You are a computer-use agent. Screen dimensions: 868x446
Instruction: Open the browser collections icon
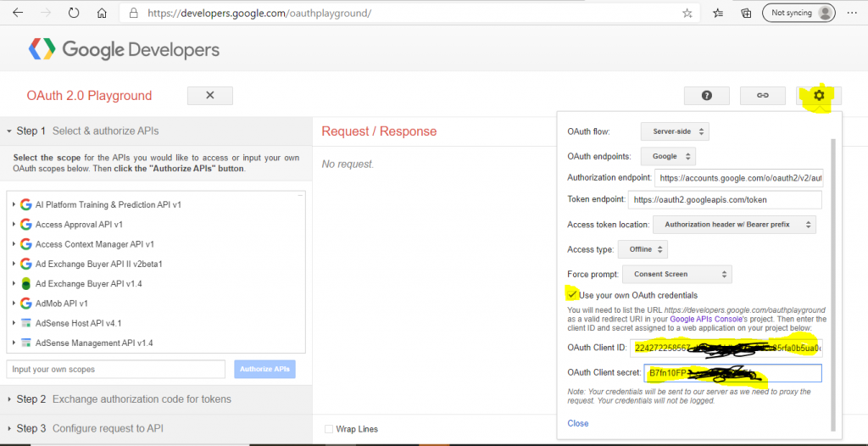tap(746, 14)
